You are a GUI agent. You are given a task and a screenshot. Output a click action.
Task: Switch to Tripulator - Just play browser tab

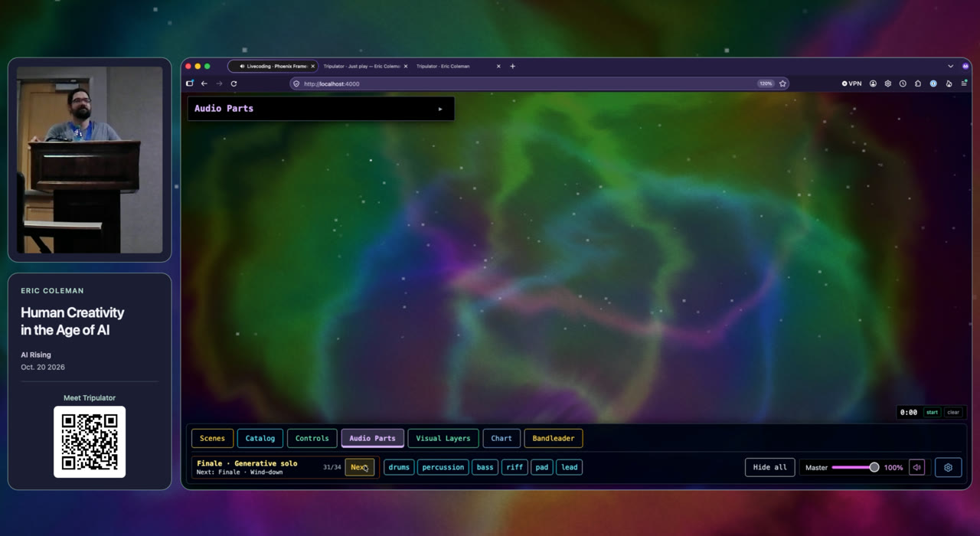click(364, 67)
